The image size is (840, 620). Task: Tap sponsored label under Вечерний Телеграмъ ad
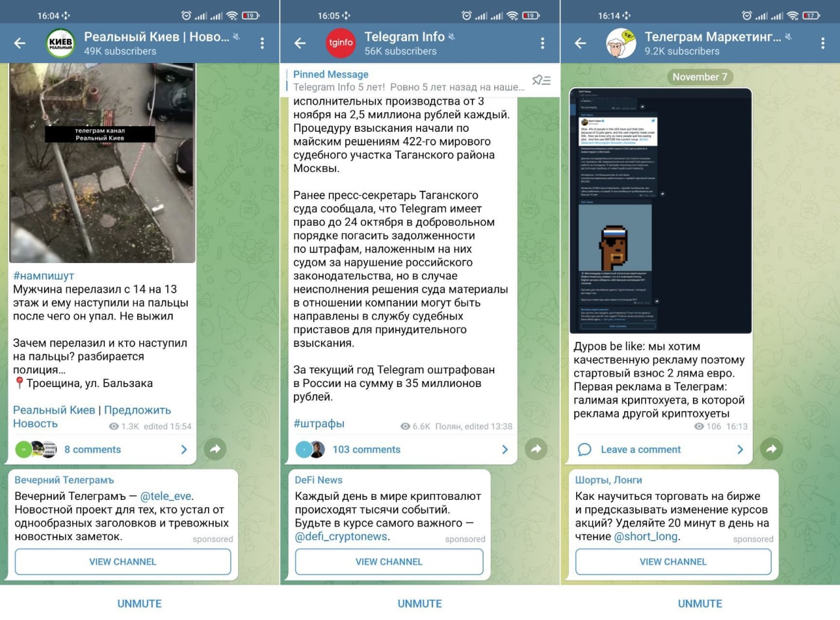(213, 539)
